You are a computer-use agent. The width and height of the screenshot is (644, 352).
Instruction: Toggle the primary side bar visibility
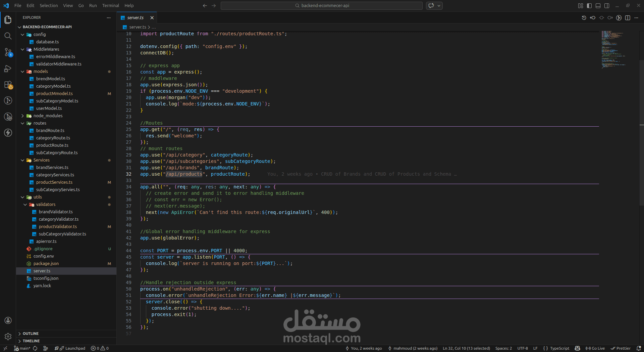[x=589, y=6]
